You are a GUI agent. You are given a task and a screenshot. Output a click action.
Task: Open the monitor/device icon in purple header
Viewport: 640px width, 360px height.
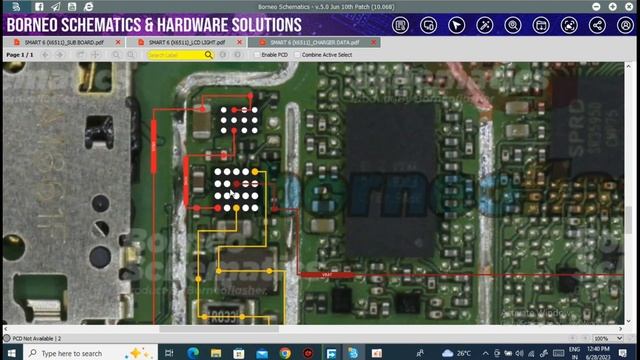[428, 25]
